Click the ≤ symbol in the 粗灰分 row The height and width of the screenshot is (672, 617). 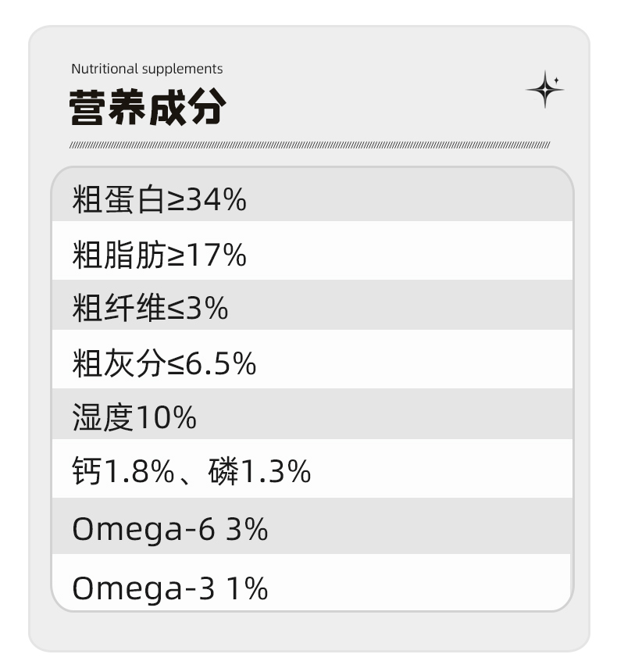pyautogui.click(x=175, y=365)
